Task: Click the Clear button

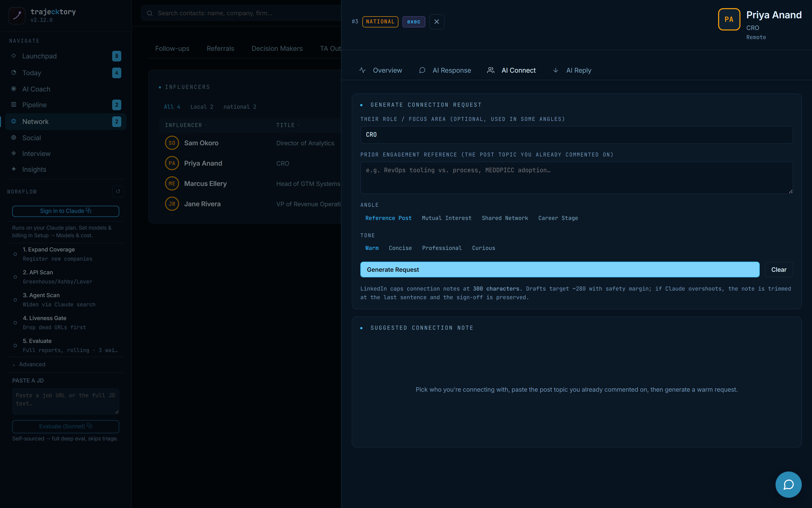Action: point(779,269)
